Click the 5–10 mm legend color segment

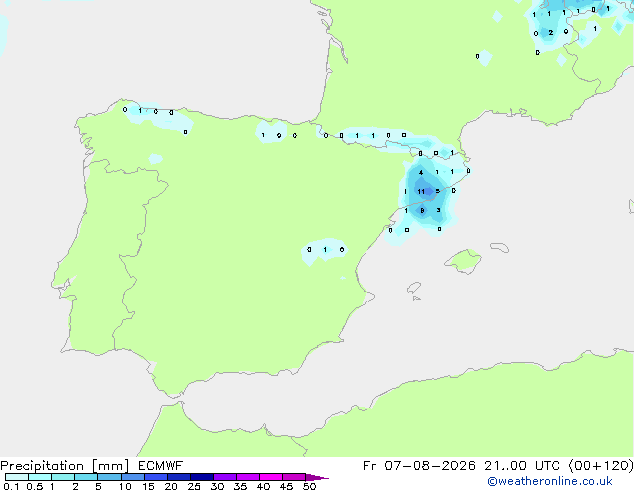(109, 477)
